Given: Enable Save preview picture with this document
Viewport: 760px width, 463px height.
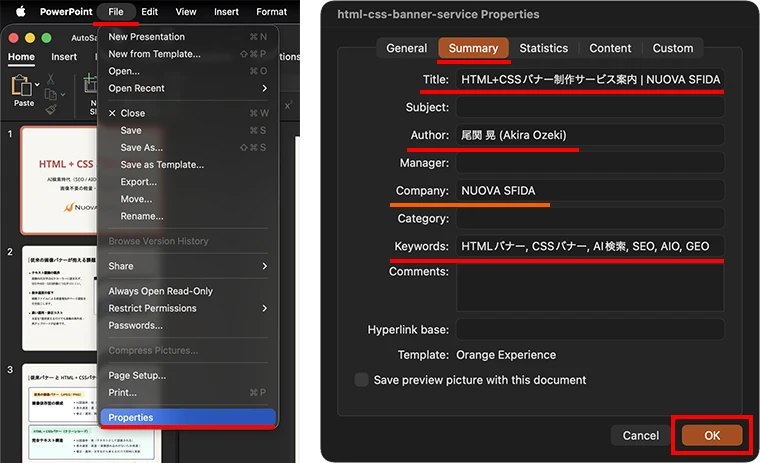Looking at the screenshot, I should tap(362, 380).
